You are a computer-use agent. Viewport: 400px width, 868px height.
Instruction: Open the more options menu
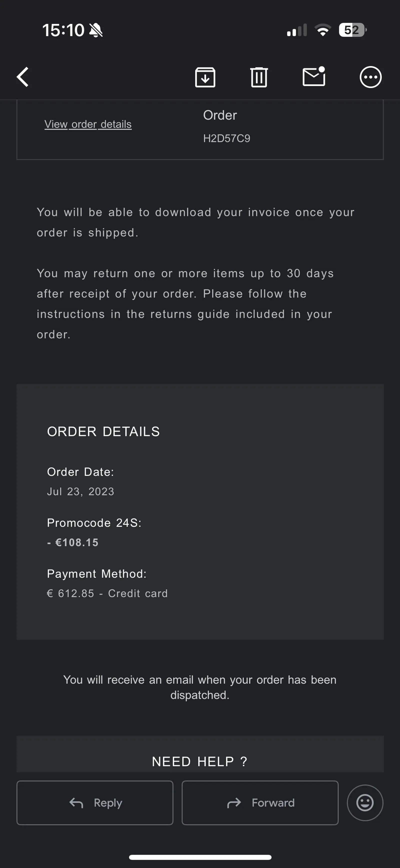click(x=370, y=77)
